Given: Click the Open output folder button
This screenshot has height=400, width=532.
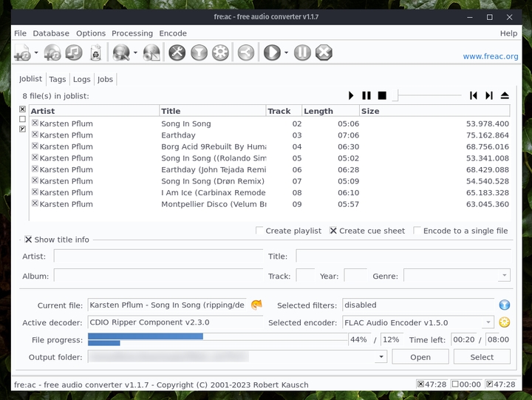Looking at the screenshot, I should click(420, 357).
